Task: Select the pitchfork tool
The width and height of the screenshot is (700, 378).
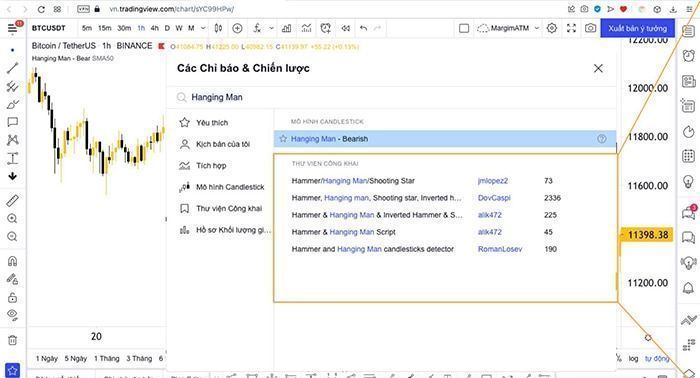Action: tap(12, 86)
